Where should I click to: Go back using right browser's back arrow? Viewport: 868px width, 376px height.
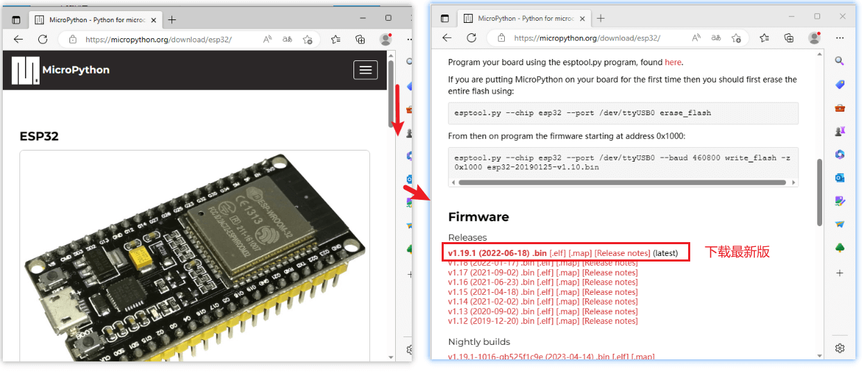447,38
